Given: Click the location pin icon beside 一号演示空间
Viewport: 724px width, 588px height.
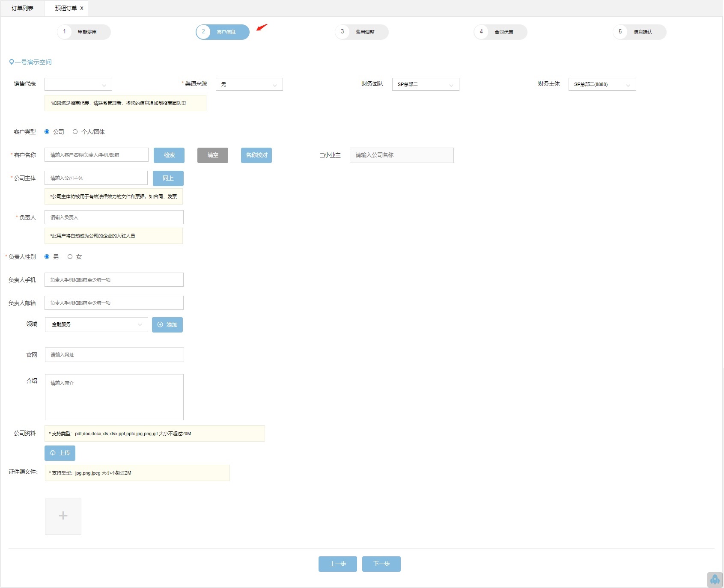Looking at the screenshot, I should point(12,62).
